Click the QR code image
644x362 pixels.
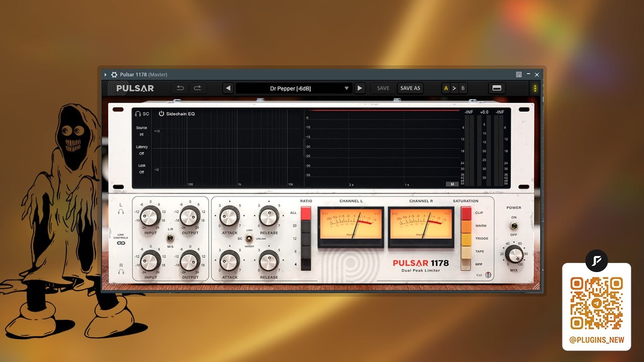click(597, 302)
